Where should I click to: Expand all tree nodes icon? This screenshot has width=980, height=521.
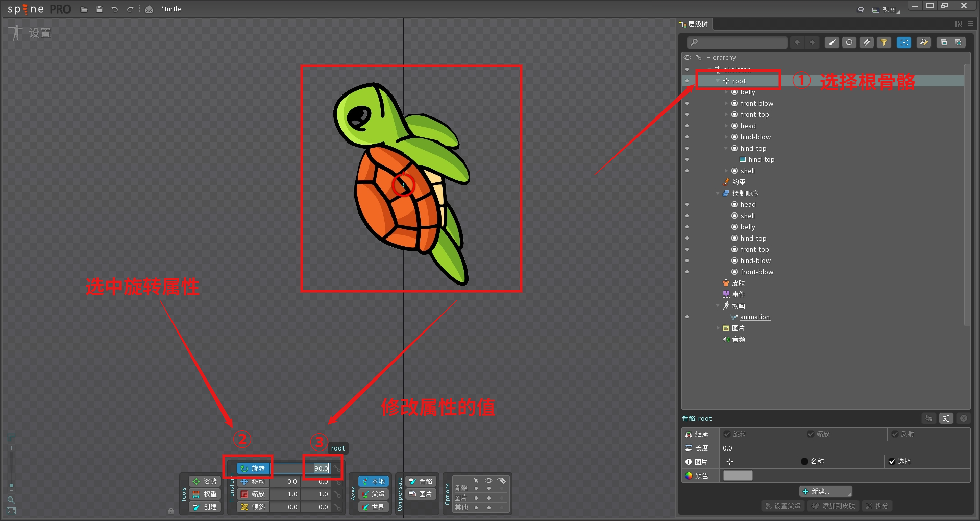pyautogui.click(x=959, y=42)
